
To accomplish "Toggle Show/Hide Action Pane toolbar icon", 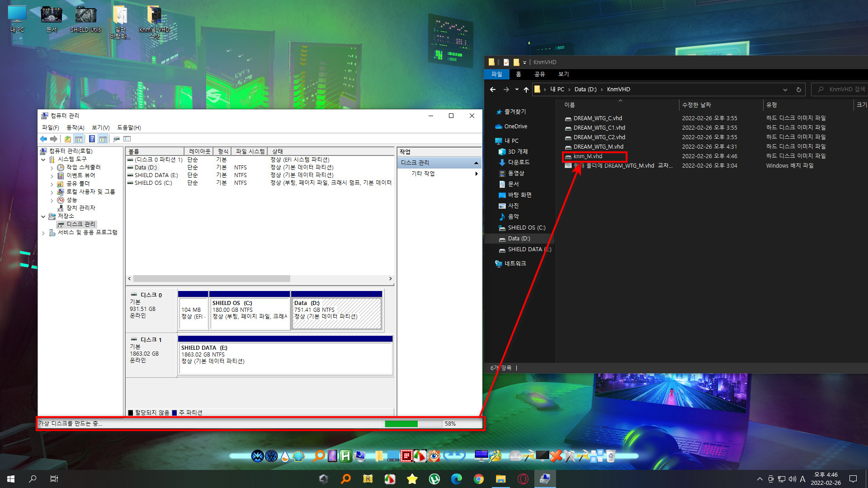I will pos(103,139).
